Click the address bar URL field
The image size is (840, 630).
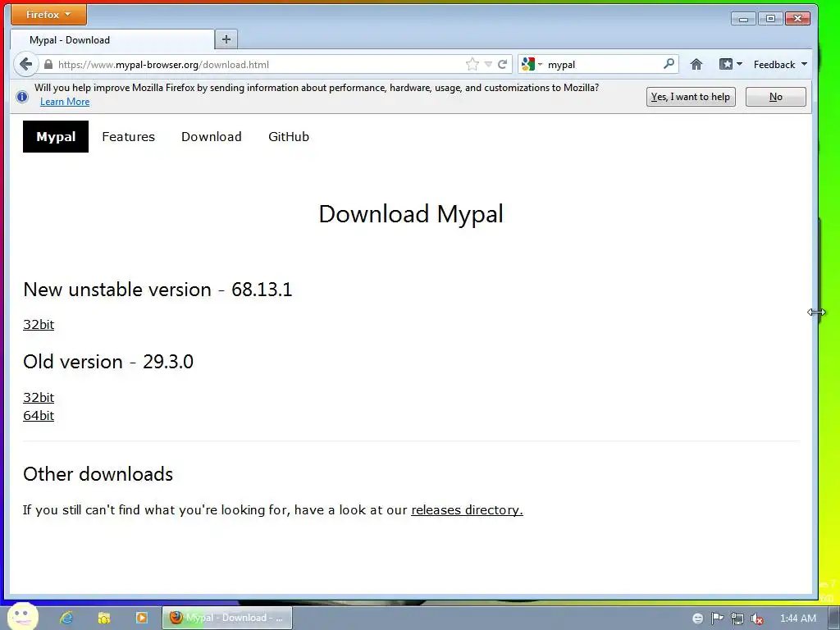pyautogui.click(x=260, y=64)
